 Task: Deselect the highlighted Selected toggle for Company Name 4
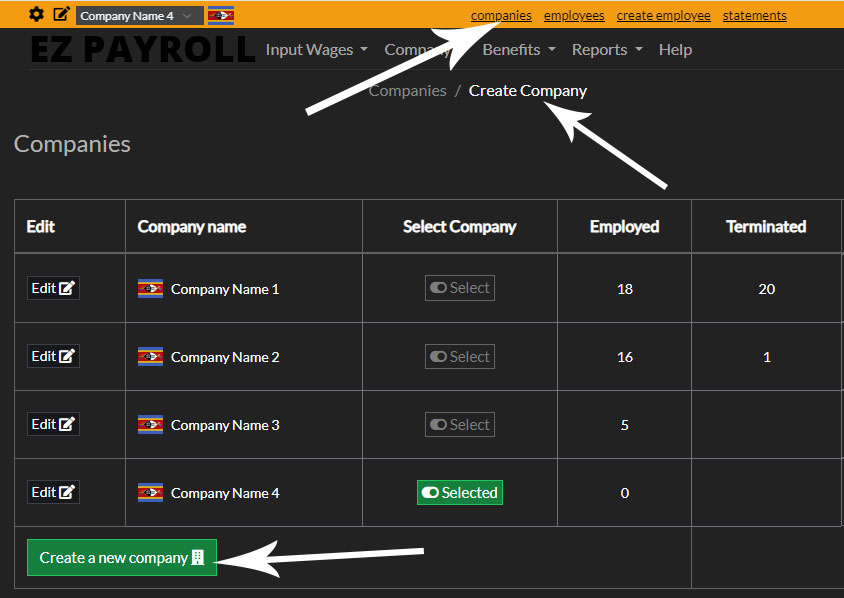click(x=459, y=492)
